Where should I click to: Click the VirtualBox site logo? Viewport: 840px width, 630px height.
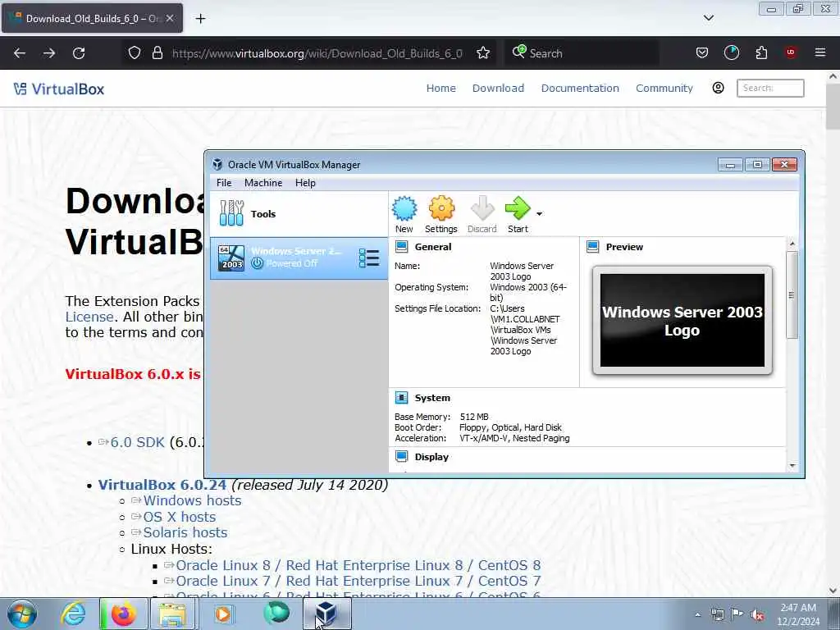tap(59, 89)
